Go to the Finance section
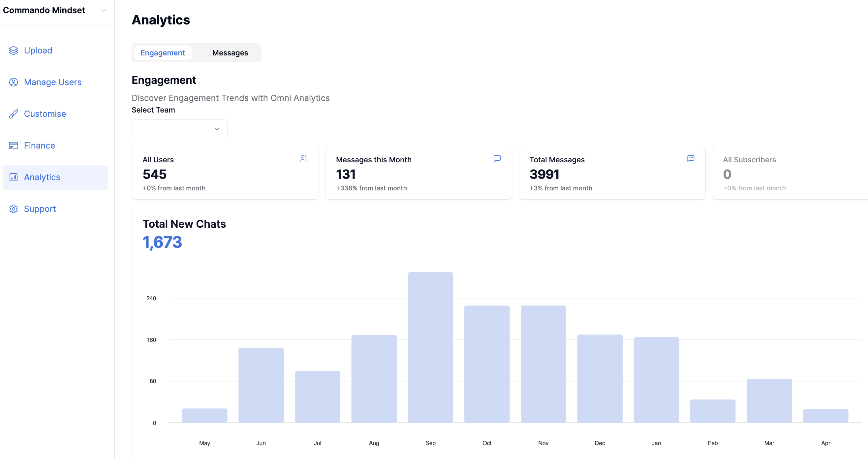 [x=40, y=146]
